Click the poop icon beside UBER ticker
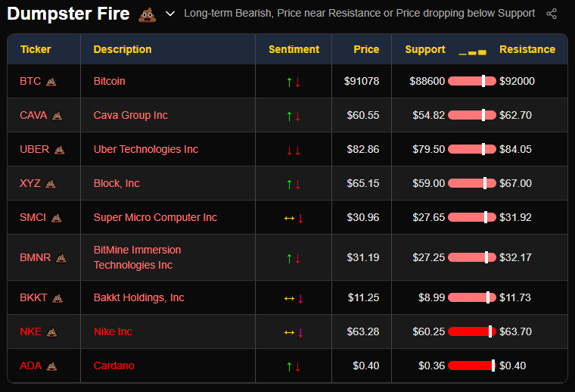 tap(60, 150)
